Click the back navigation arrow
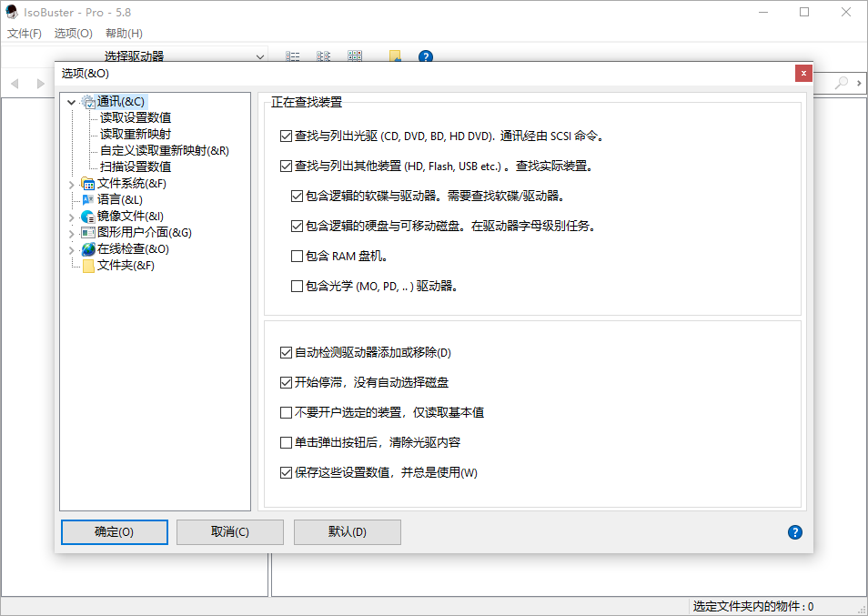Image resolution: width=868 pixels, height=616 pixels. coord(15,84)
